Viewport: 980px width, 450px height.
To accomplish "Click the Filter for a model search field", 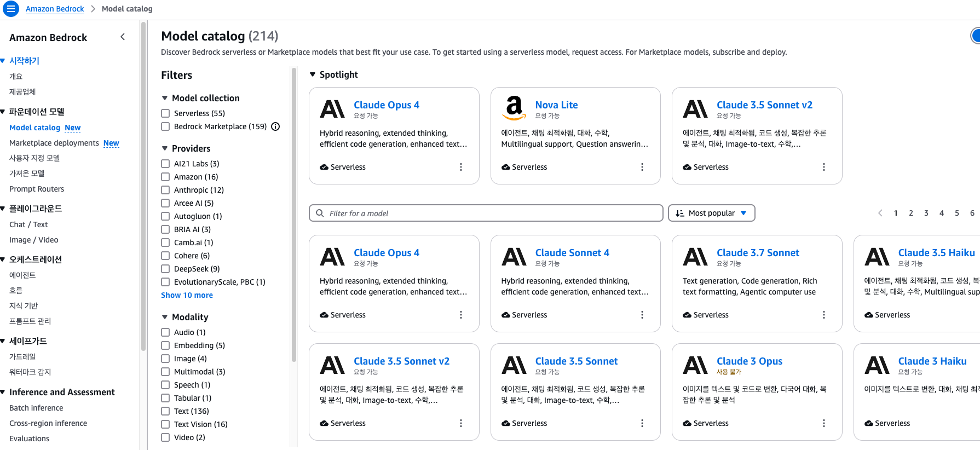I will pos(486,213).
